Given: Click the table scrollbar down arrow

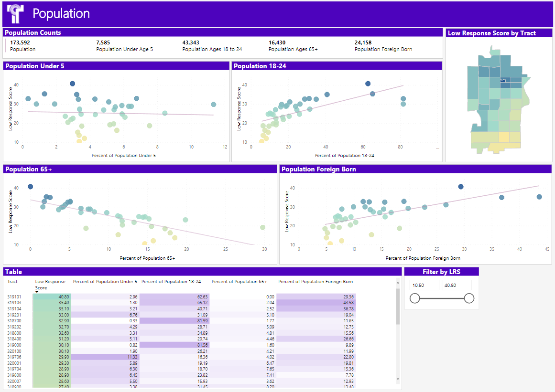Looking at the screenshot, I should click(x=398, y=379).
